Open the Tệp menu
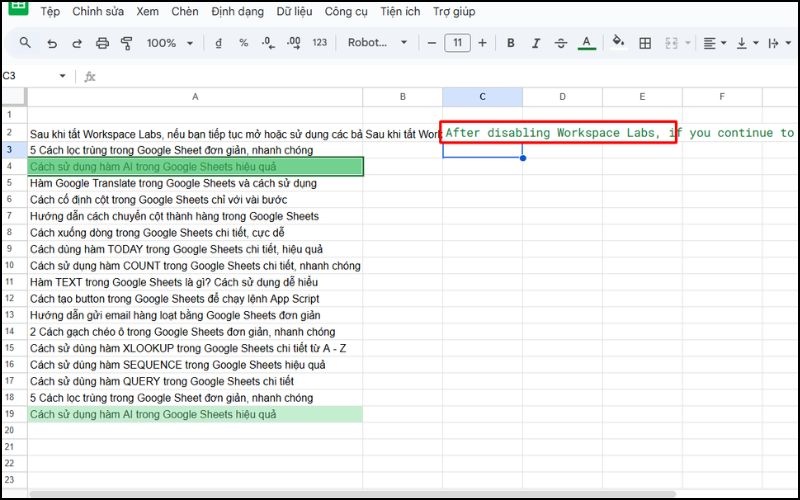Screen dimensions: 800x500 [50, 11]
